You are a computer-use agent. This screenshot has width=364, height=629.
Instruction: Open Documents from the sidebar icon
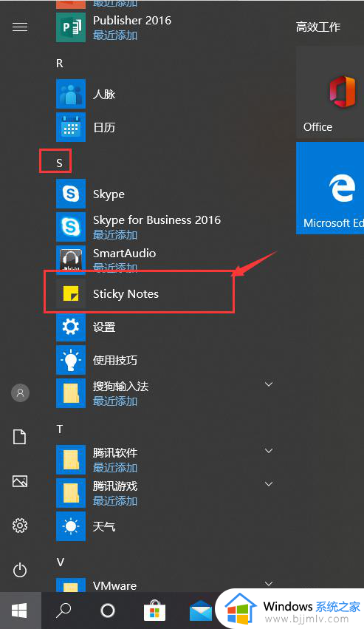pyautogui.click(x=20, y=437)
